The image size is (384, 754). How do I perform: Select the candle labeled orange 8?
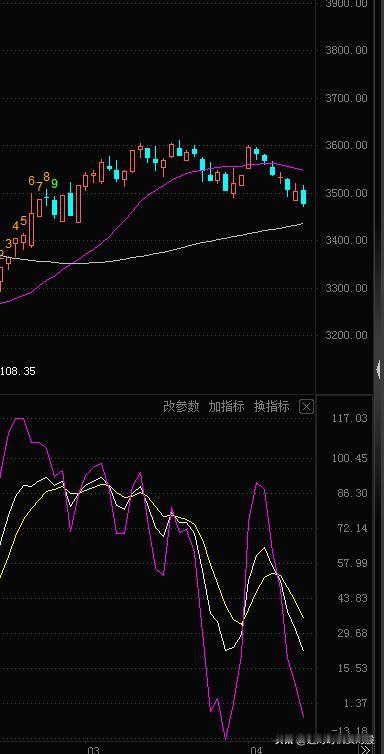pyautogui.click(x=47, y=196)
